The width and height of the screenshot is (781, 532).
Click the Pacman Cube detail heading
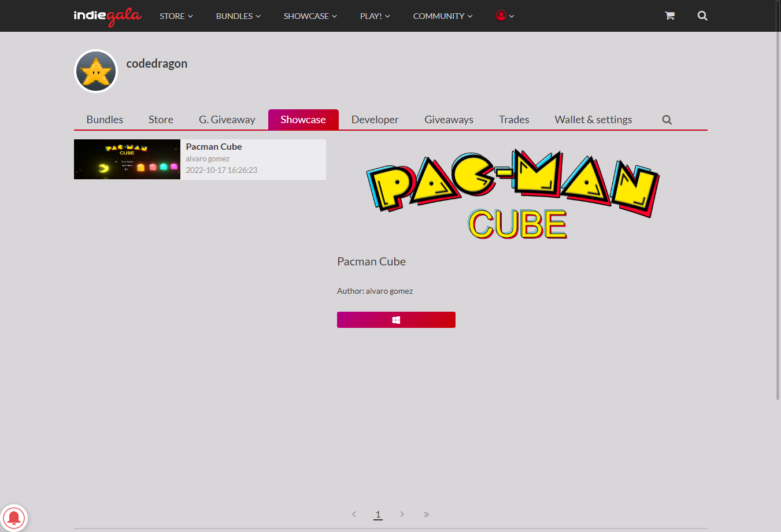(371, 261)
